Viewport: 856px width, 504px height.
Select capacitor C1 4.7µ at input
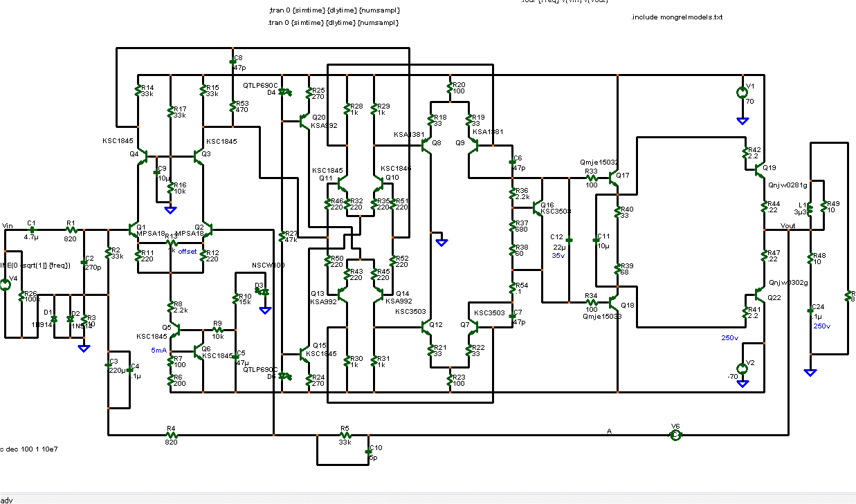[30, 230]
